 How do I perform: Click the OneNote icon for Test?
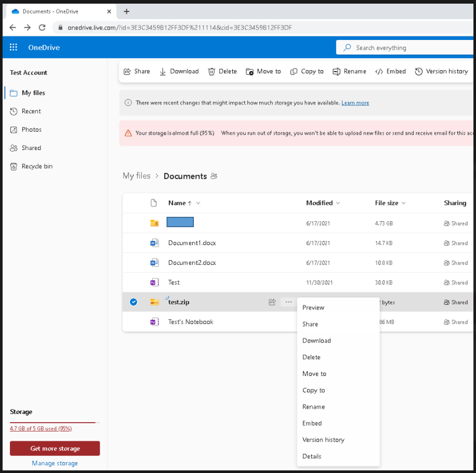tap(154, 282)
